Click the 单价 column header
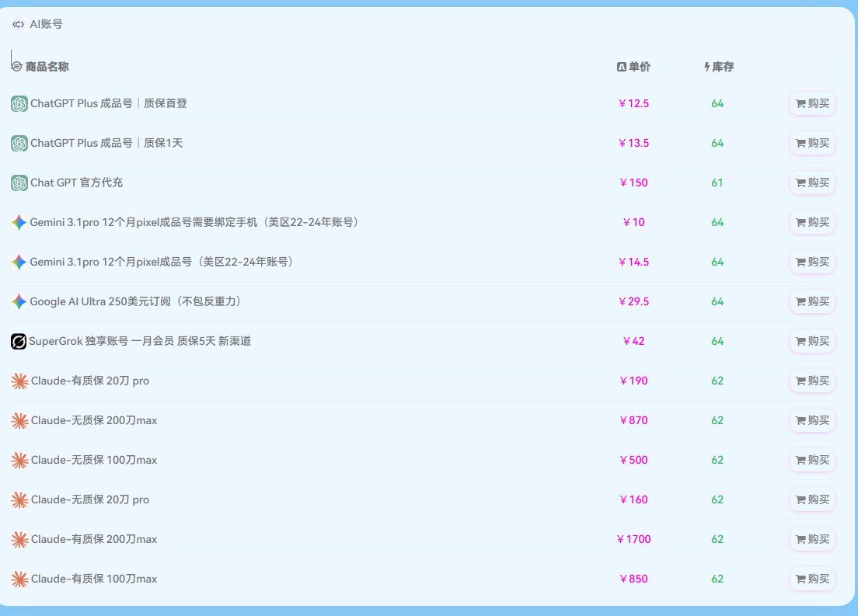The image size is (858, 616). [x=639, y=67]
